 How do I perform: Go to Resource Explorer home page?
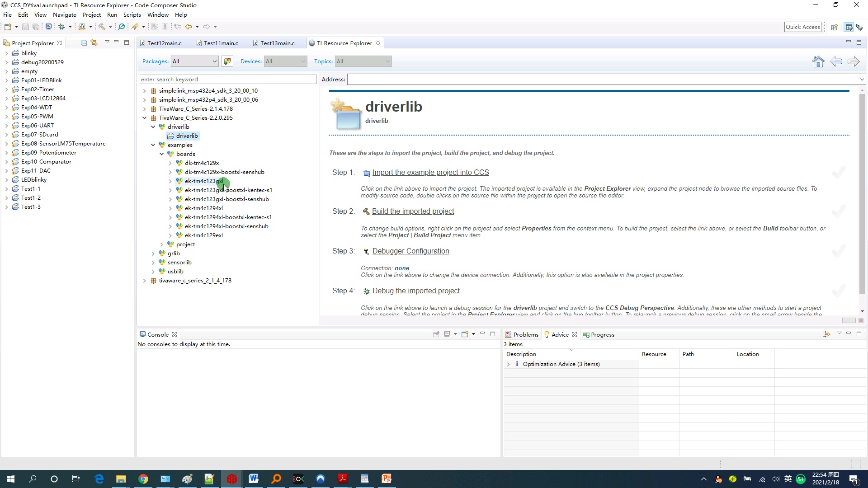tap(818, 61)
